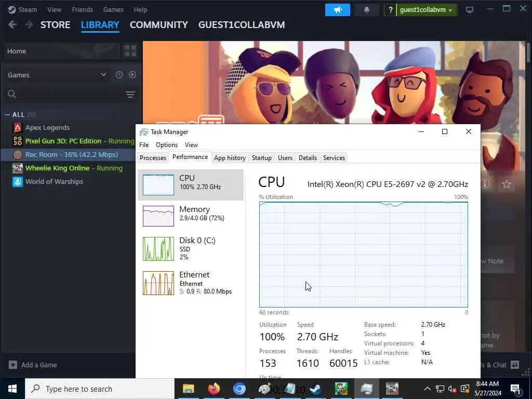
Task: Go to the Steam STORE section
Action: click(x=55, y=25)
